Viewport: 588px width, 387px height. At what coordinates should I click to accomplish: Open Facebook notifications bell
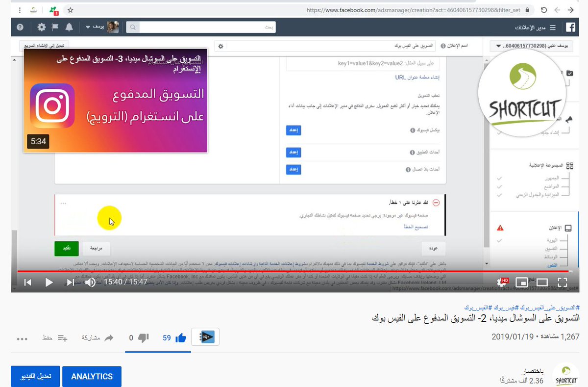click(x=69, y=27)
